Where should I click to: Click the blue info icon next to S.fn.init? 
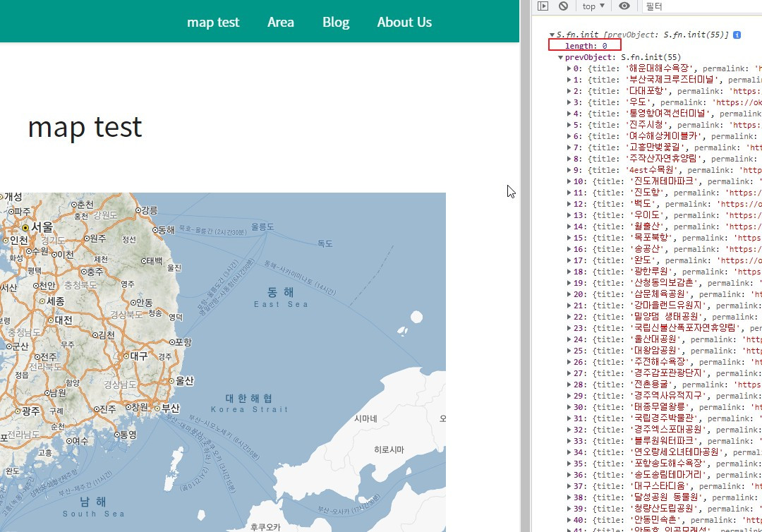tap(737, 35)
